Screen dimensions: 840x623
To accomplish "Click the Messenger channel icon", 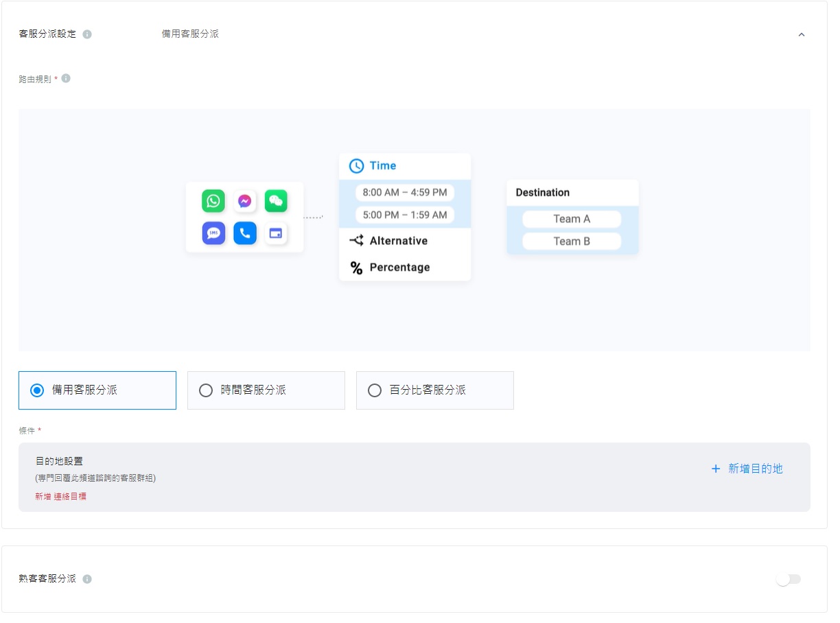I will point(244,201).
